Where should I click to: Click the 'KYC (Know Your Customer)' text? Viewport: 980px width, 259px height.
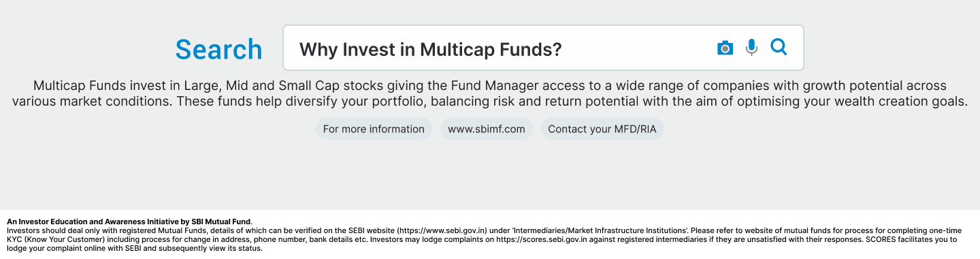(x=55, y=240)
